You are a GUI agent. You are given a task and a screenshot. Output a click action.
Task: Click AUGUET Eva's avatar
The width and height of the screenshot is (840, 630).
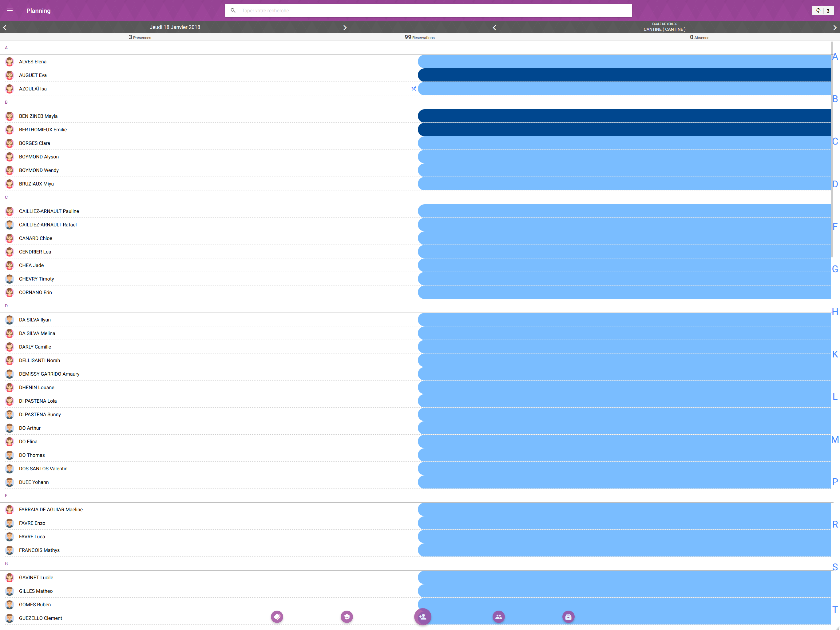click(x=10, y=75)
